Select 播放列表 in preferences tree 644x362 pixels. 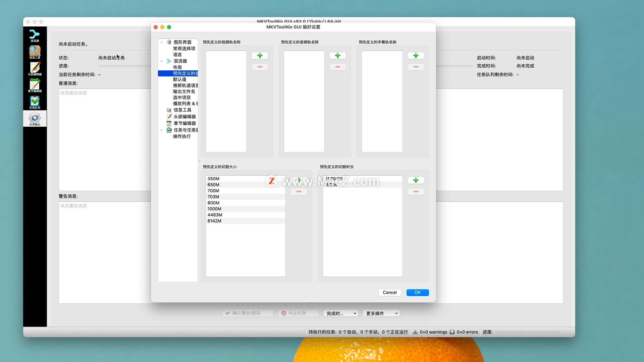click(185, 104)
